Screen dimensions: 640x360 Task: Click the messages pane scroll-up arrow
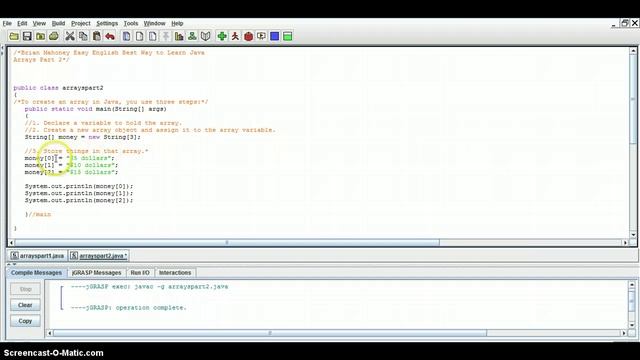click(x=632, y=284)
